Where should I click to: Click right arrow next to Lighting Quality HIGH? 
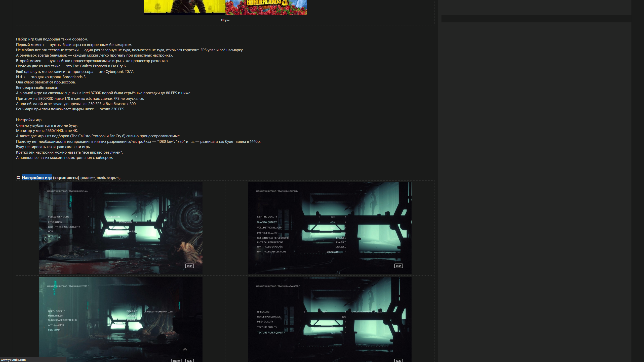click(x=346, y=217)
